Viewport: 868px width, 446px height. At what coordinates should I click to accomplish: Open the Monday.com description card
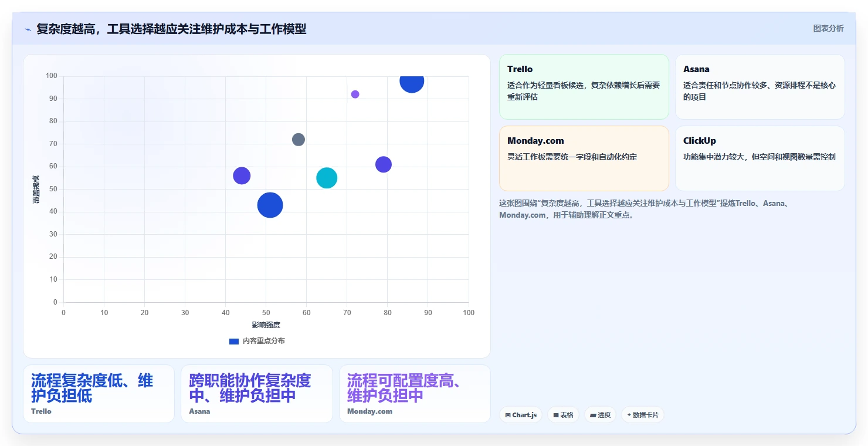tap(584, 158)
